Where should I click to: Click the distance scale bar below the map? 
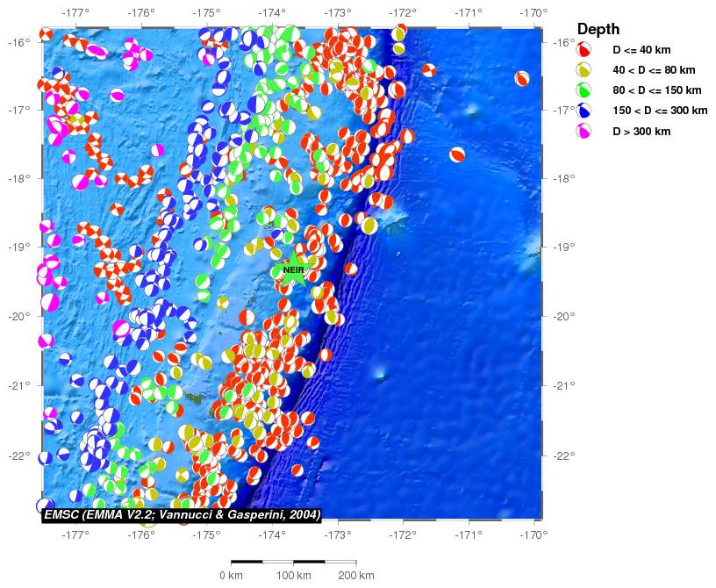click(293, 562)
